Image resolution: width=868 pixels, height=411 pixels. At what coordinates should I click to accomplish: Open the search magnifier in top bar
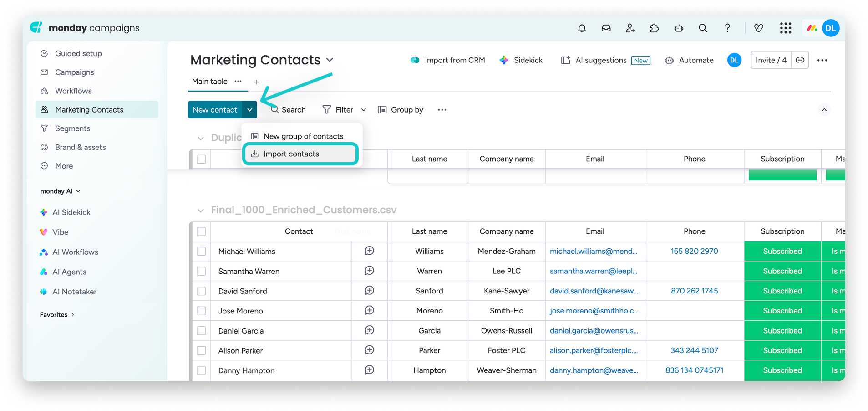pyautogui.click(x=703, y=28)
